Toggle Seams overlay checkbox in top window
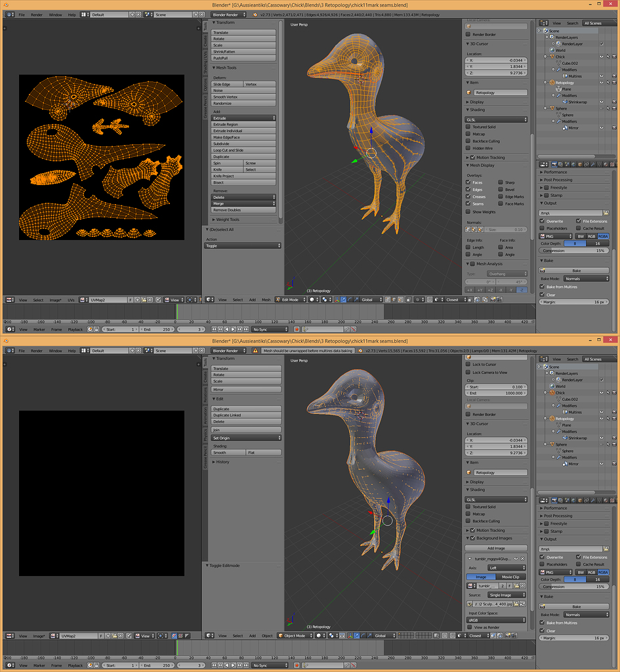 (x=468, y=203)
